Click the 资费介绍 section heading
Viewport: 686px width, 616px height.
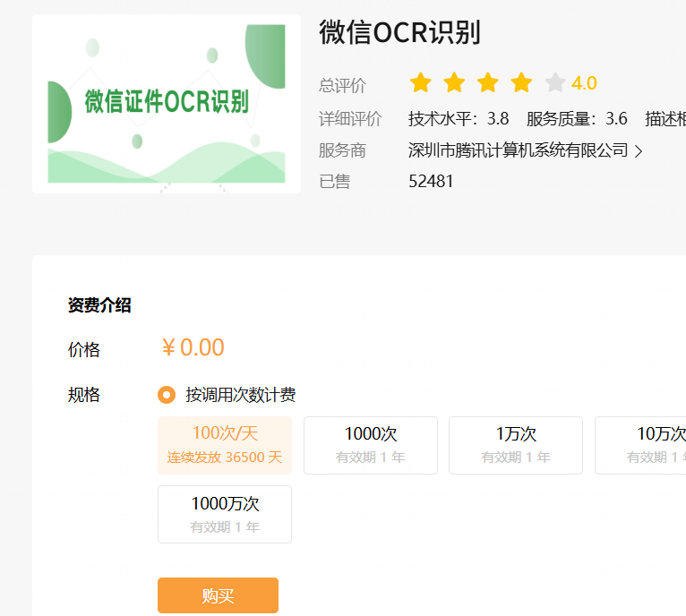pos(99,305)
